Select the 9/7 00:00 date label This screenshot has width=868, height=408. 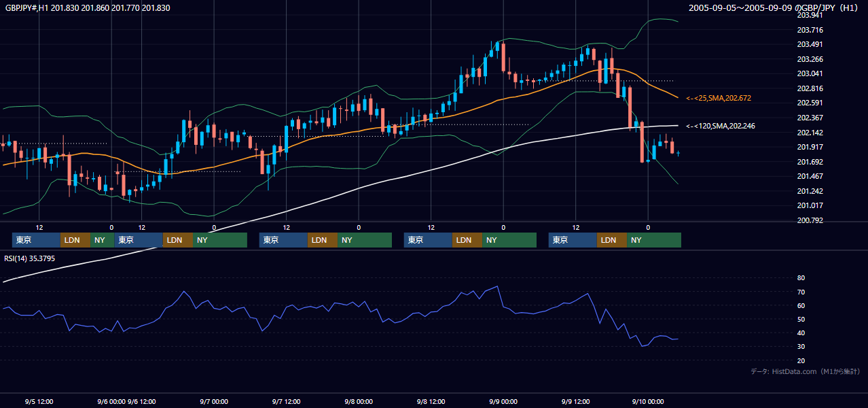click(213, 401)
